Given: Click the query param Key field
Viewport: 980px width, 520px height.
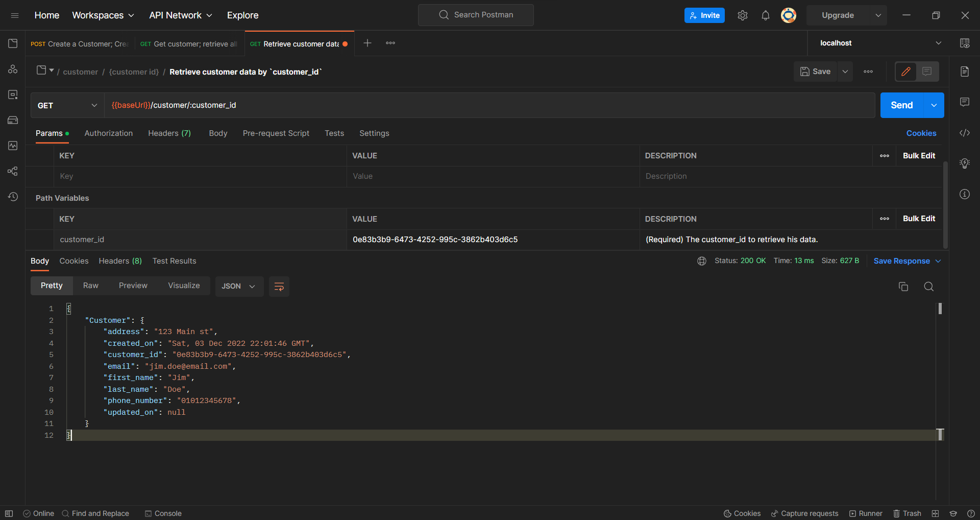Looking at the screenshot, I should click(201, 176).
